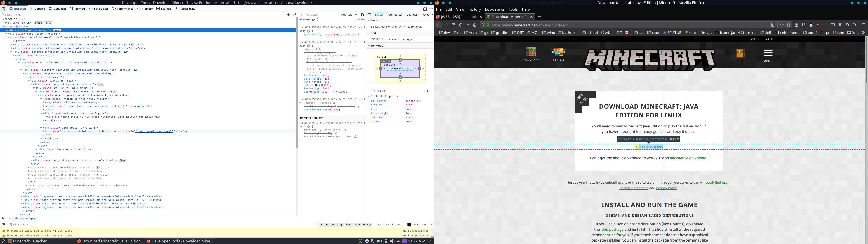This screenshot has height=244, width=868.
Task: Click the #313131 color swatch
Action: [x=316, y=85]
